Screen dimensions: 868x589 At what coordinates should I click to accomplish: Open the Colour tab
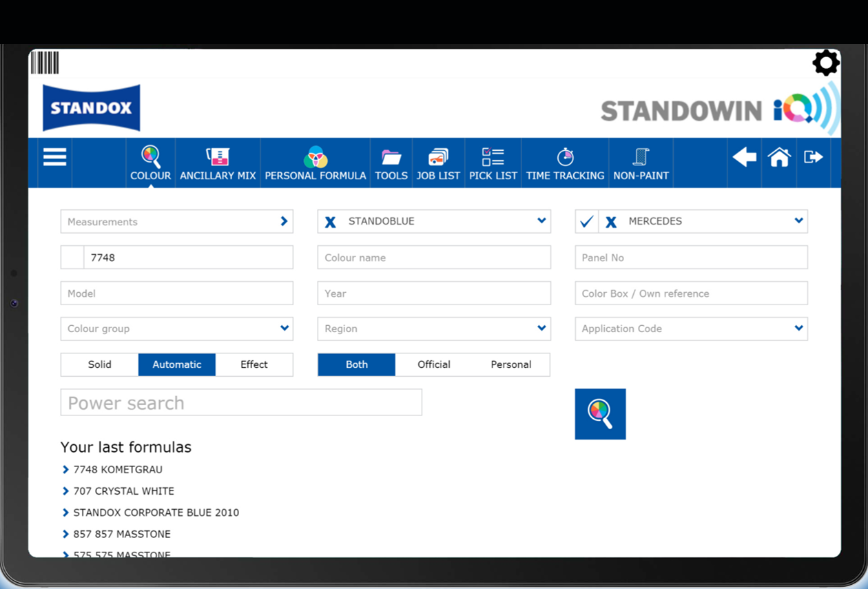(150, 163)
